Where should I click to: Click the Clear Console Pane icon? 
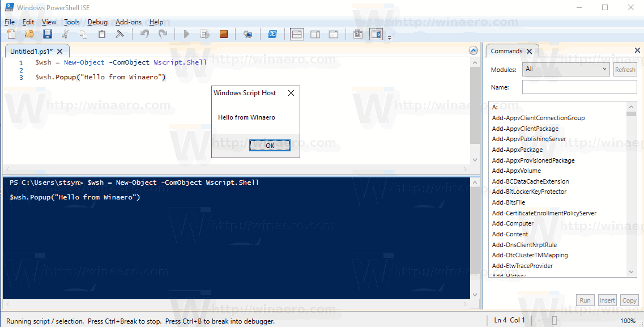tap(120, 34)
